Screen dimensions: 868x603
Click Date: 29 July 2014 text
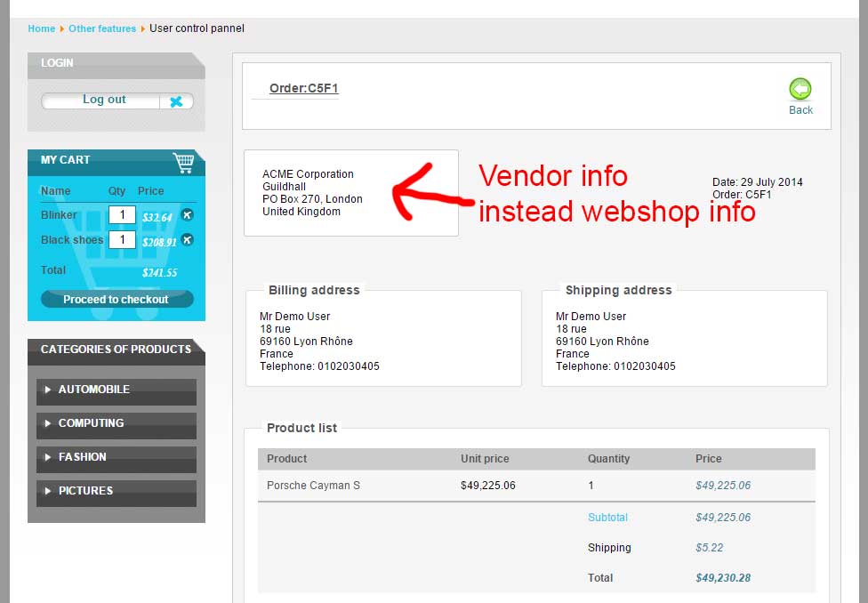(758, 182)
